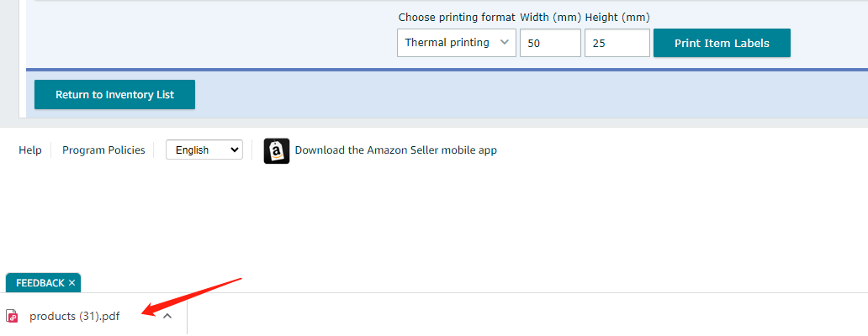Follow Download the Amazon Seller mobile app link
868x336 pixels.
tap(396, 150)
